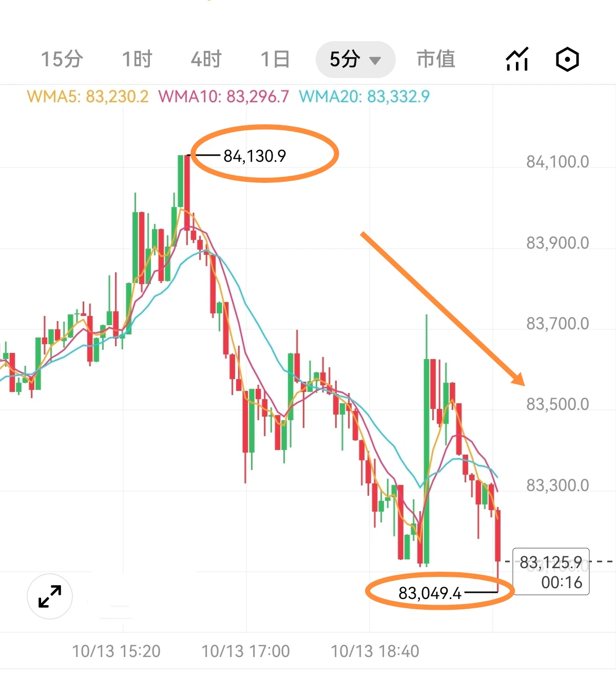Click the 10/13 15:20 time axis label
Screen dimensions: 616x675
tap(117, 651)
